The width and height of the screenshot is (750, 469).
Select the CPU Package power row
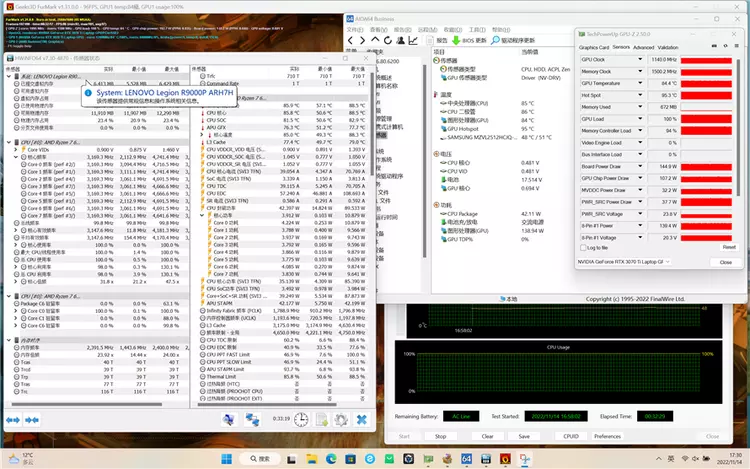[x=490, y=214]
